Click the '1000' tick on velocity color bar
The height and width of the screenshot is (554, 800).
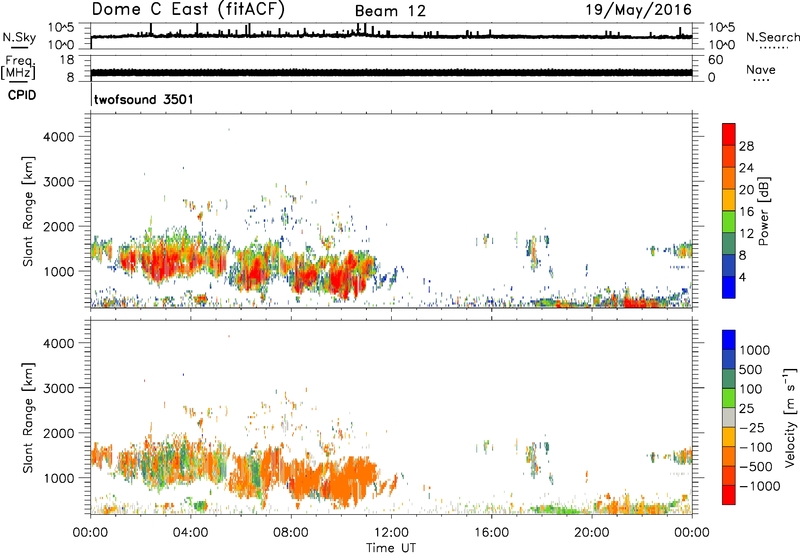(755, 350)
